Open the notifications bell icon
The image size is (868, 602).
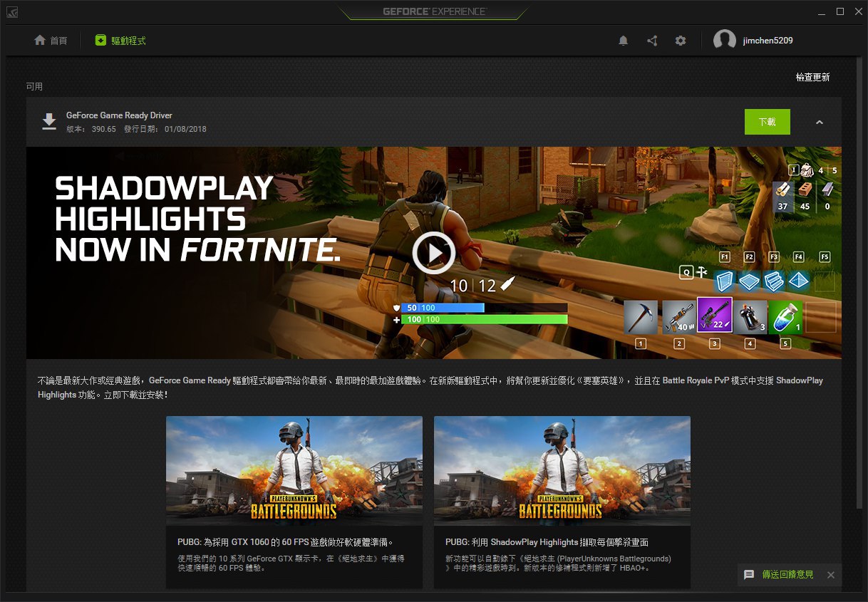[623, 41]
